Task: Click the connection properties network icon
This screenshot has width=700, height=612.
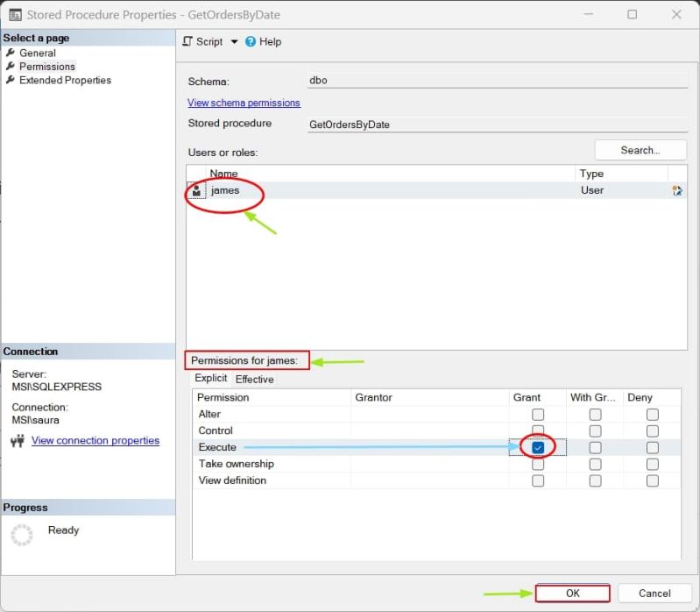Action: 18,441
